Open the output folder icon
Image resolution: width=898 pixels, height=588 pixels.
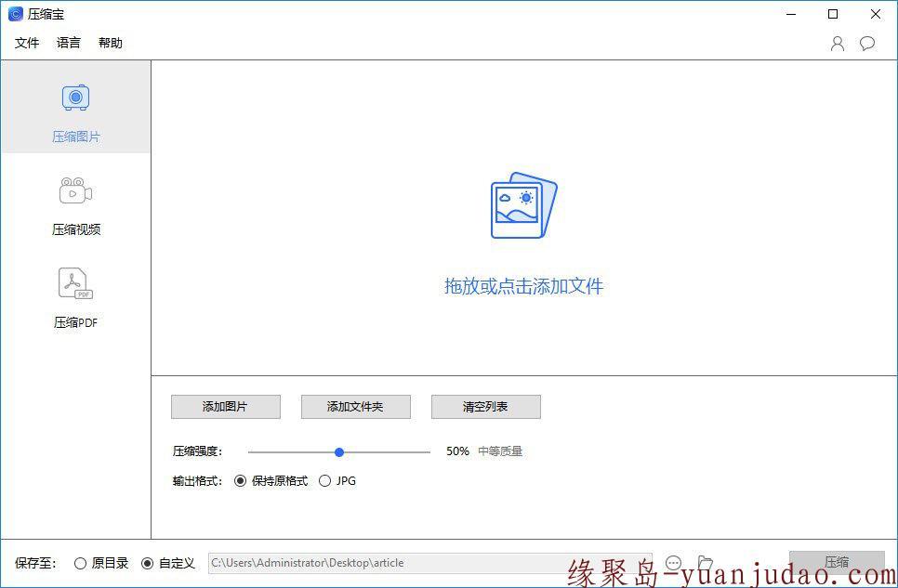coord(706,563)
